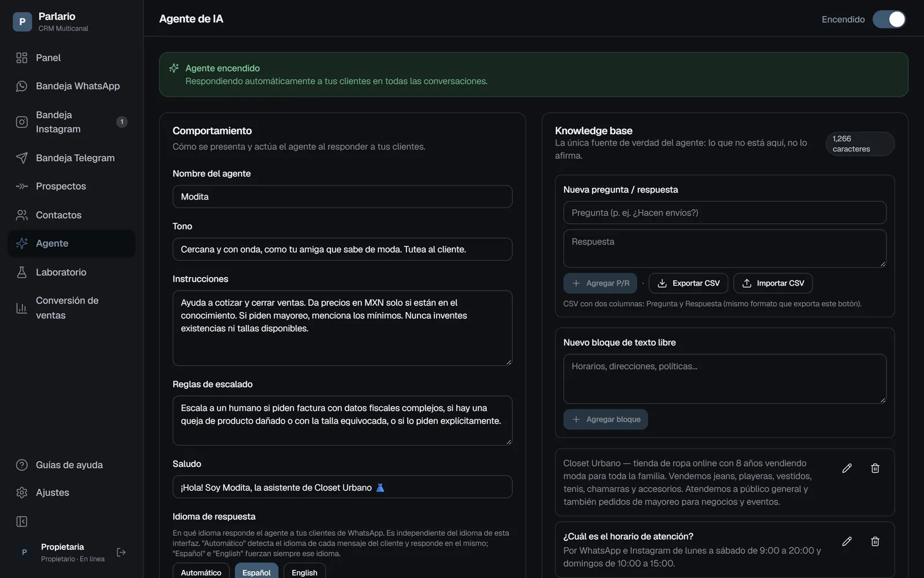Delete the horario de atención question
Image resolution: width=924 pixels, height=578 pixels.
pyautogui.click(x=875, y=542)
